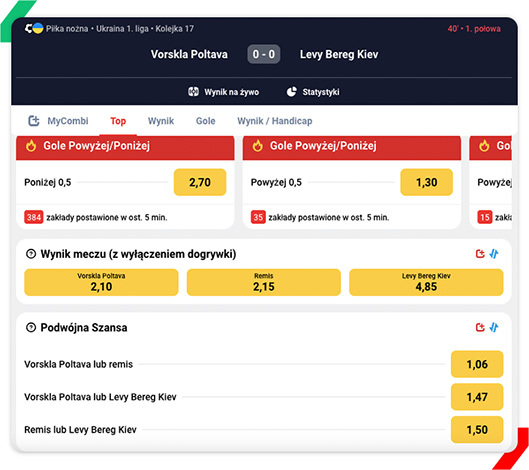Screen dimensions: 529x470
Task: Open the MyCombi tab
Action: point(58,121)
